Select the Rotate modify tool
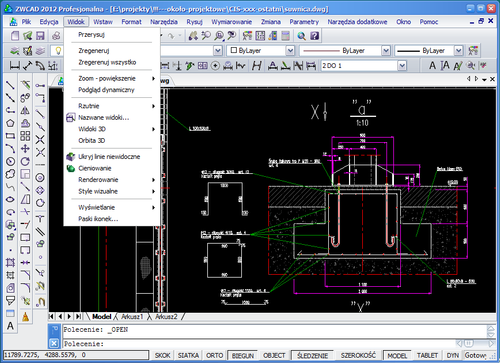This screenshot has width=500, height=363. 25,162
